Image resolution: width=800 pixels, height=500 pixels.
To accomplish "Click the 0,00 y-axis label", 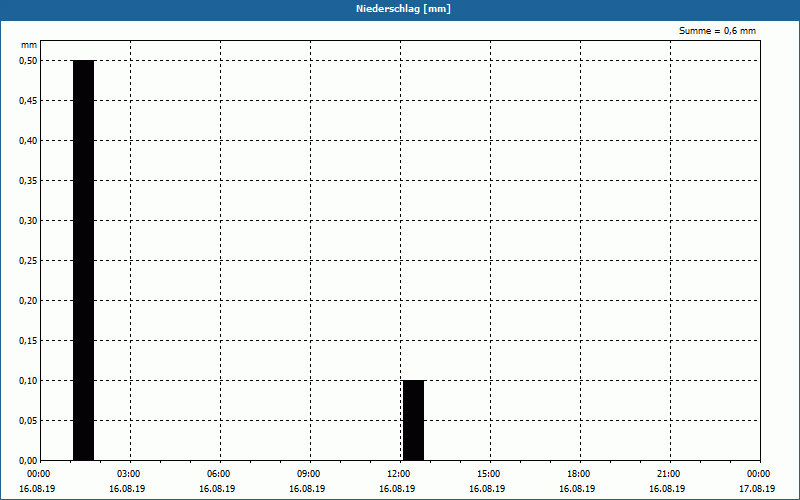I will click(28, 460).
